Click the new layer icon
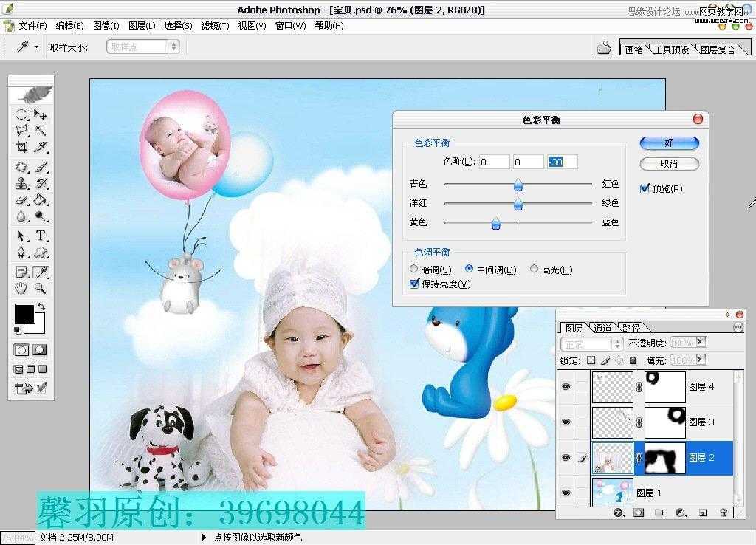The width and height of the screenshot is (756, 545). point(703,513)
